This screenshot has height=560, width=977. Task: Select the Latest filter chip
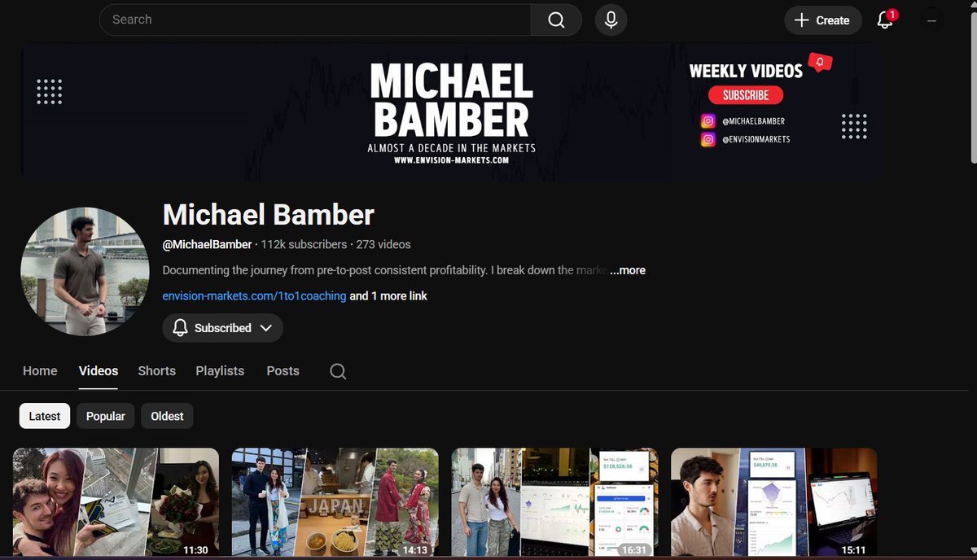[45, 416]
